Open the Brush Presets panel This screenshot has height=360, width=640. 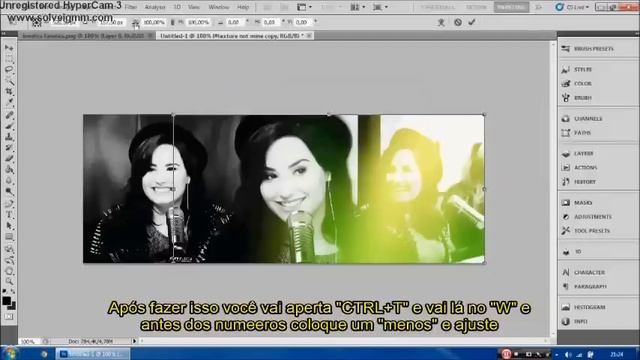coord(588,49)
